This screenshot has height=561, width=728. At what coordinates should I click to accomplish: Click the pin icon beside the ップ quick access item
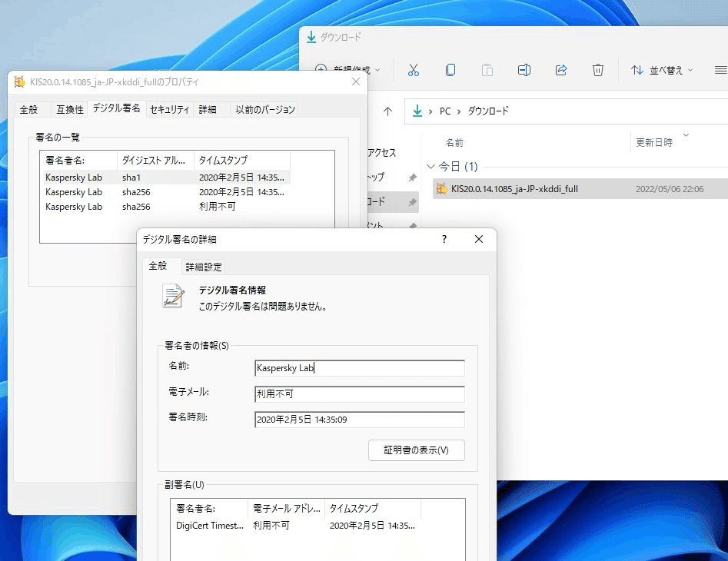[x=412, y=178]
